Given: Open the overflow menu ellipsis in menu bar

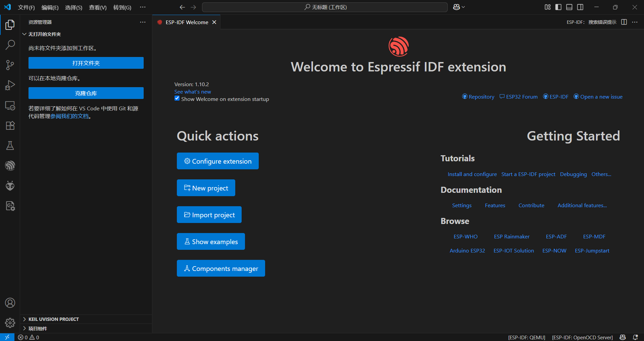Looking at the screenshot, I should pyautogui.click(x=143, y=7).
